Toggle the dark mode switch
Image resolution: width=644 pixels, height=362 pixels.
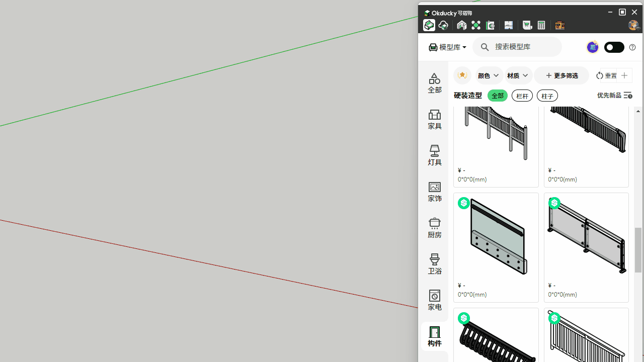614,47
